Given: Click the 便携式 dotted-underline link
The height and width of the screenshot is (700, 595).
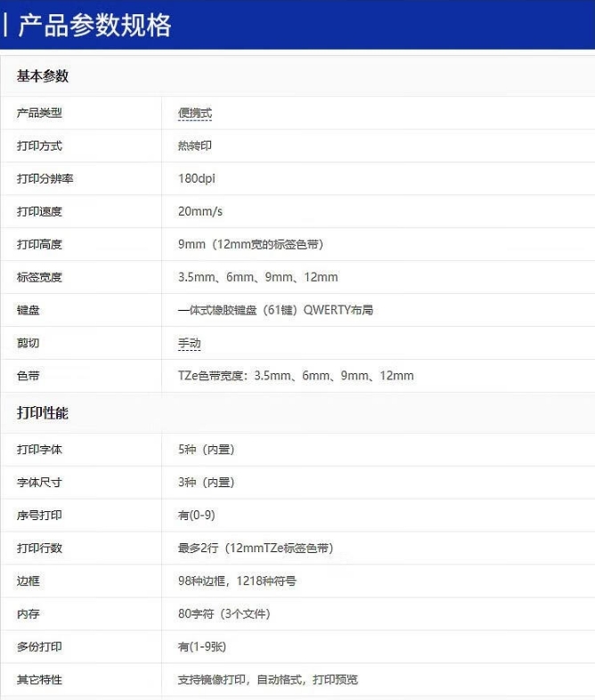Looking at the screenshot, I should (195, 113).
